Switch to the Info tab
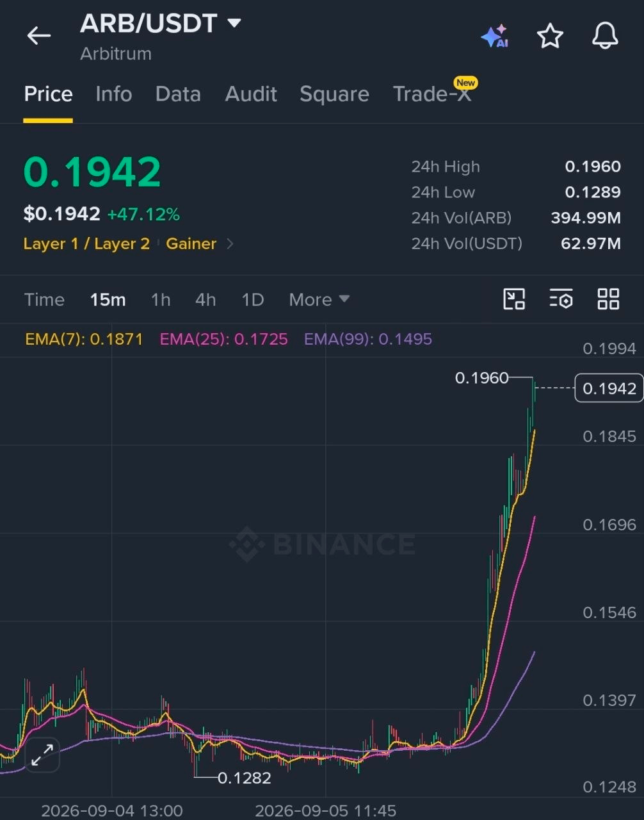This screenshot has height=820, width=644. coord(113,94)
